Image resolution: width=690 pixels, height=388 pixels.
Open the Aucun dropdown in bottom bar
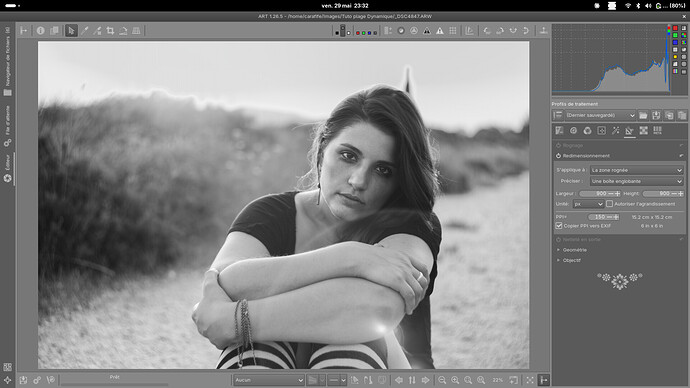pos(268,380)
